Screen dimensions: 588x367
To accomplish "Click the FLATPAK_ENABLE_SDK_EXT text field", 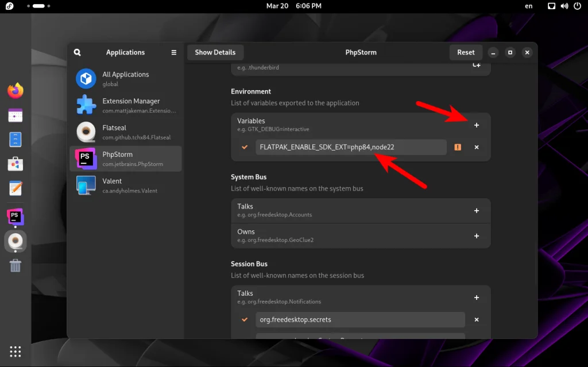I will (350, 147).
